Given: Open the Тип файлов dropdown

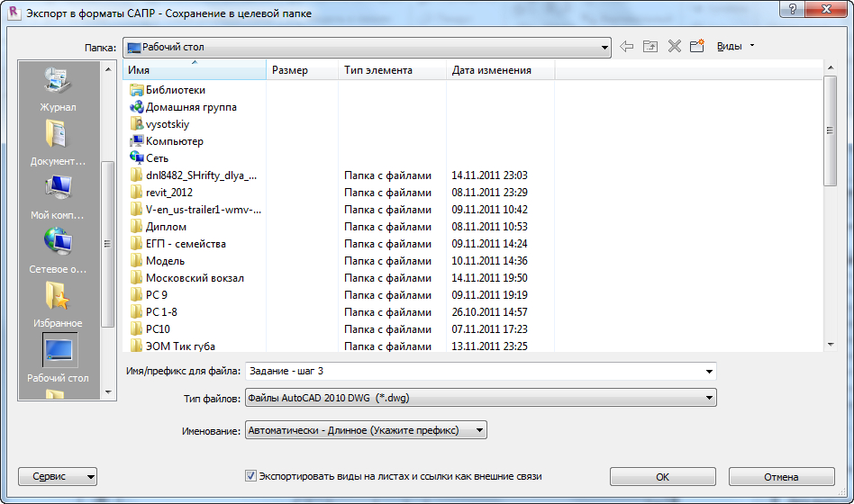Looking at the screenshot, I should pyautogui.click(x=480, y=398).
